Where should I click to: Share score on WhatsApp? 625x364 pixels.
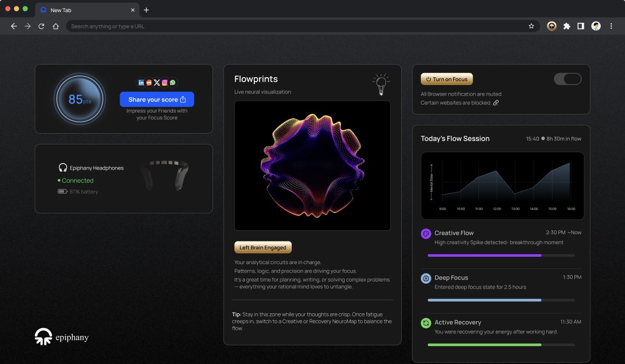click(172, 82)
